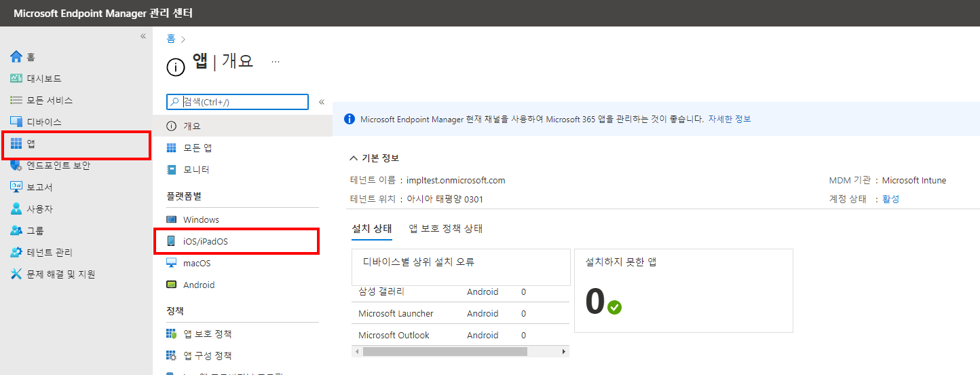
Task: Open the ellipsis more options menu
Action: tap(276, 61)
